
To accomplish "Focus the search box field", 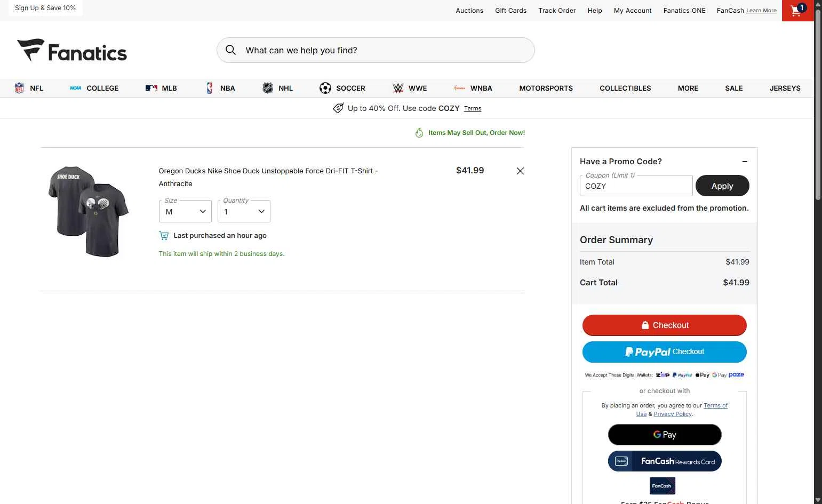I will 376,50.
